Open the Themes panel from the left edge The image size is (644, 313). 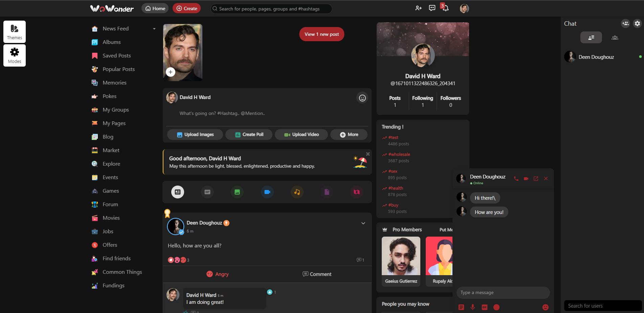(14, 31)
